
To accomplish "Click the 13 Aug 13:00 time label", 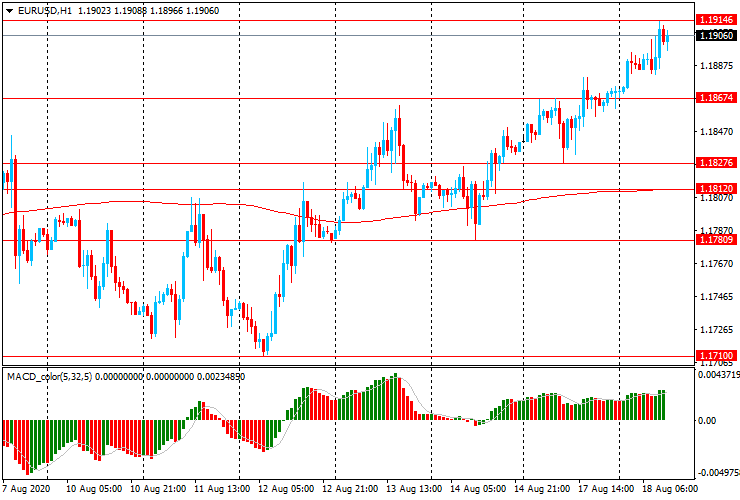I will tap(414, 488).
